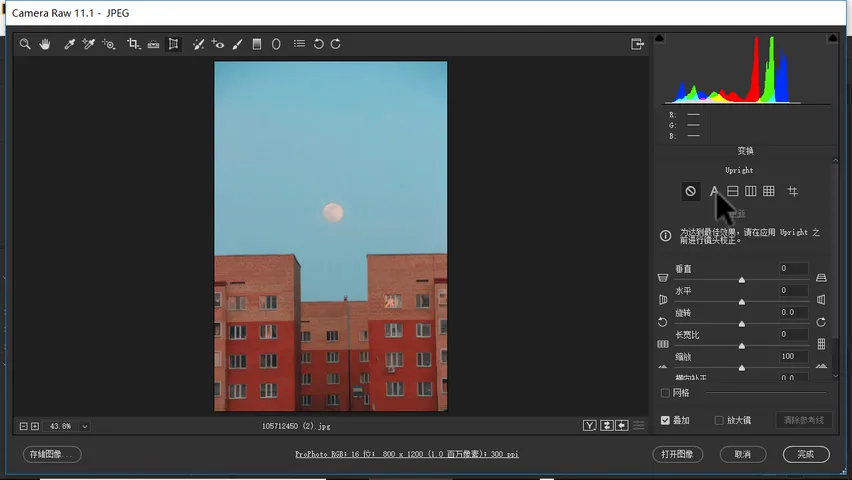Apply Vertical Upright correction

[750, 191]
